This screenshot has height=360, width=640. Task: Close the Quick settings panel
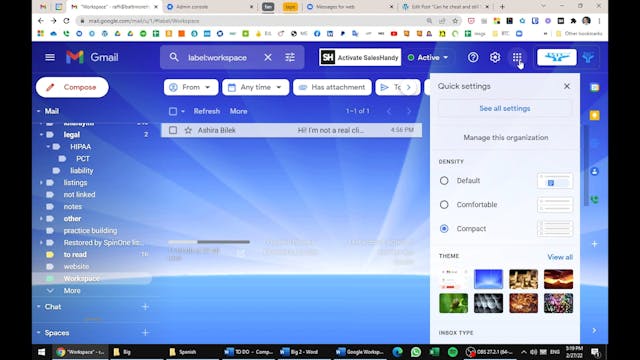coord(567,86)
